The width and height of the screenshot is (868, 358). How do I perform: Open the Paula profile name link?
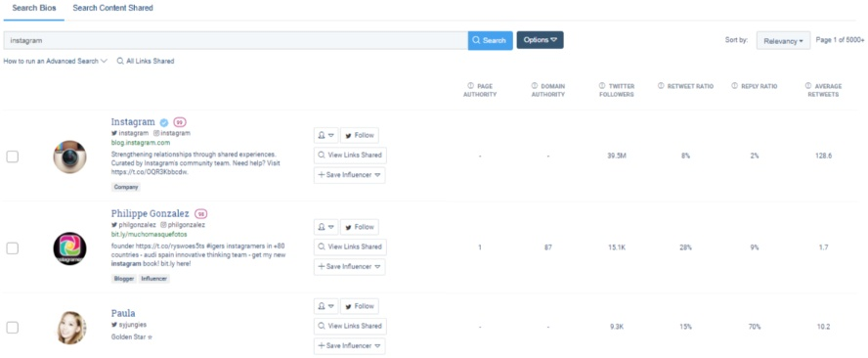pos(123,313)
